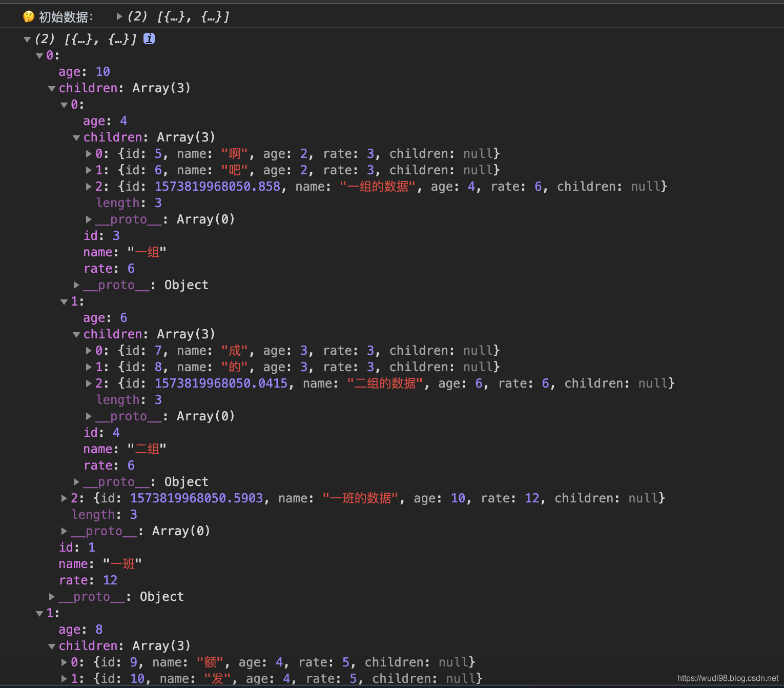Collapse top-level item 0 of the array

[39, 55]
